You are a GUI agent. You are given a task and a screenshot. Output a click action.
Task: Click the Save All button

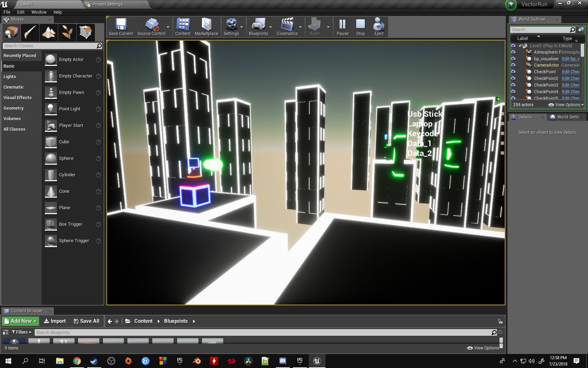point(86,321)
